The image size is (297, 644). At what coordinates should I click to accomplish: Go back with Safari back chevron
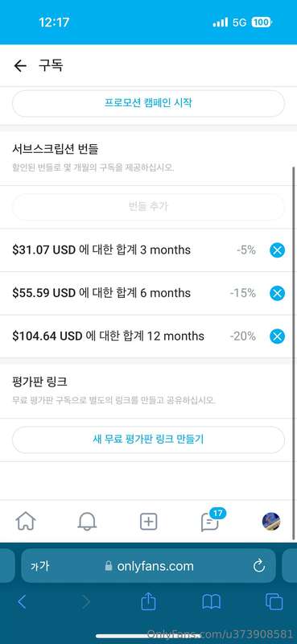(23, 602)
